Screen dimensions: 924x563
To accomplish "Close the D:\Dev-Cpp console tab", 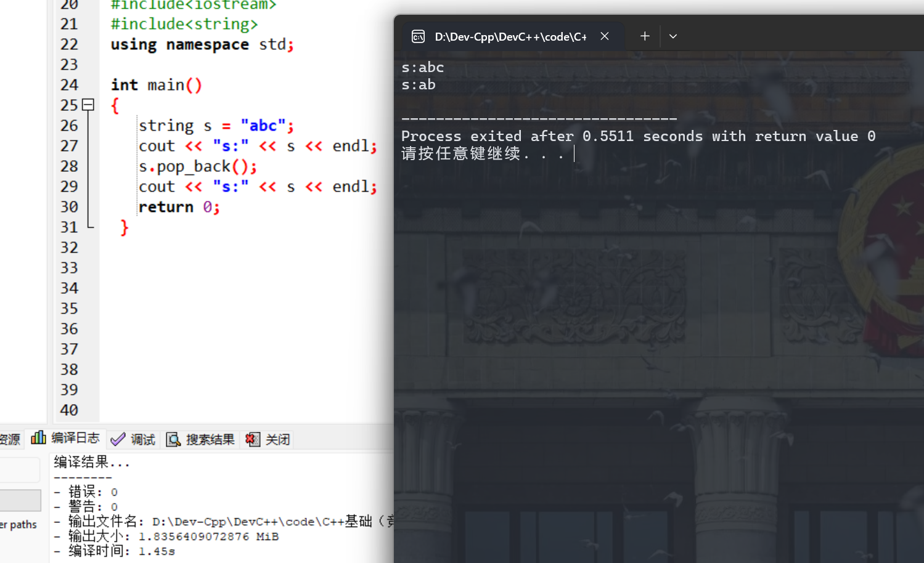I will click(605, 36).
